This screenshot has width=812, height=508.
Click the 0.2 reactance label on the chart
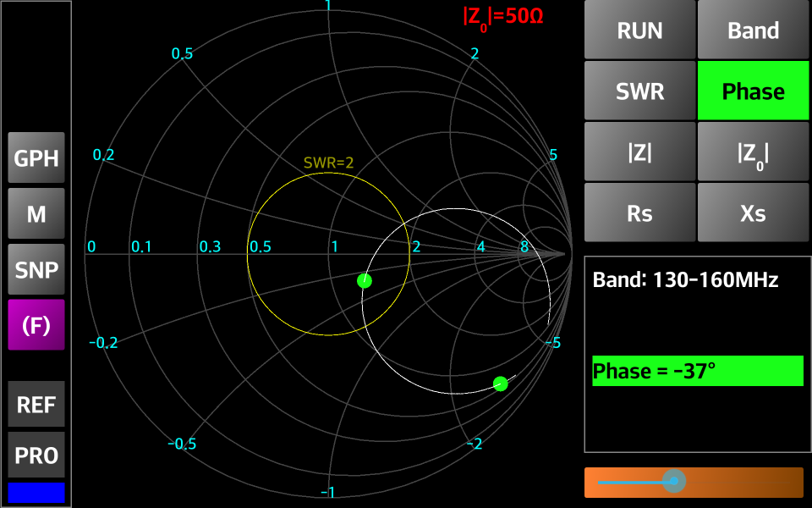[x=103, y=154]
